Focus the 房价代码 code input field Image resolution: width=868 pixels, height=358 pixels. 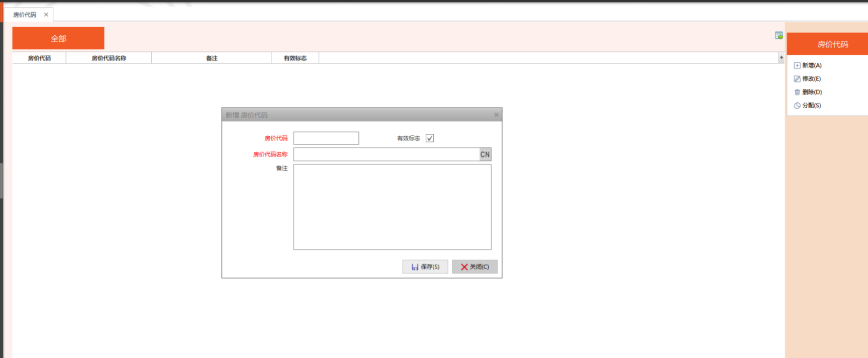pos(326,138)
